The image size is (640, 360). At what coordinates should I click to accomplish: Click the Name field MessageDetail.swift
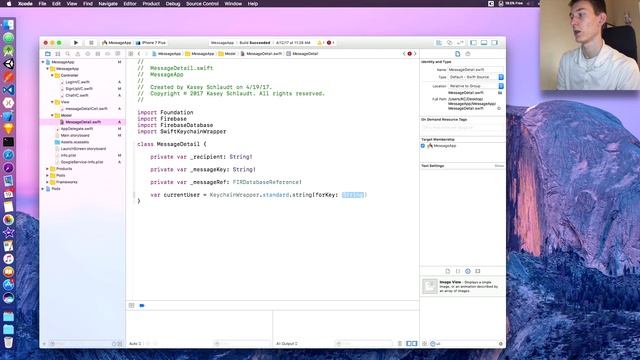(476, 70)
